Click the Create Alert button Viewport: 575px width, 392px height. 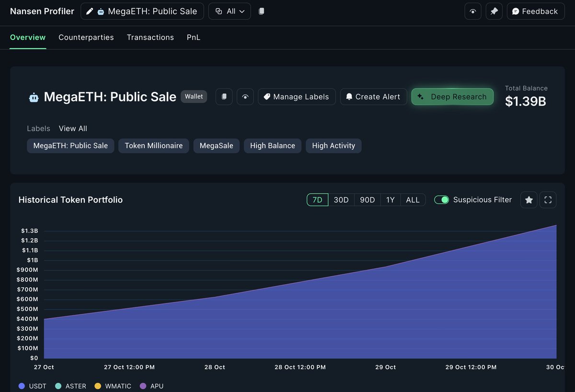pos(373,96)
